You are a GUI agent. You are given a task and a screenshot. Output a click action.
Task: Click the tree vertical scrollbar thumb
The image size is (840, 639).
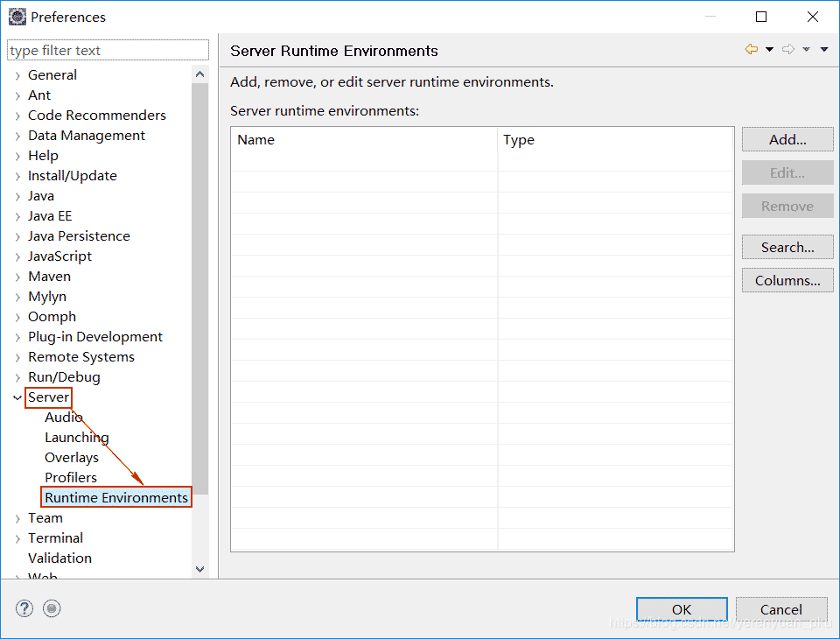click(199, 288)
